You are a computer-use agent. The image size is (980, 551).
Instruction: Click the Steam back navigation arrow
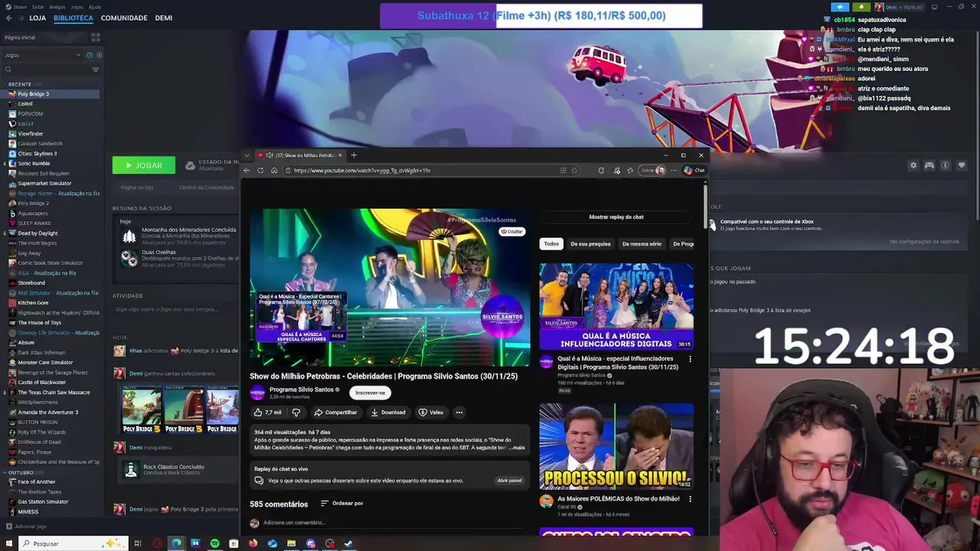(x=10, y=18)
